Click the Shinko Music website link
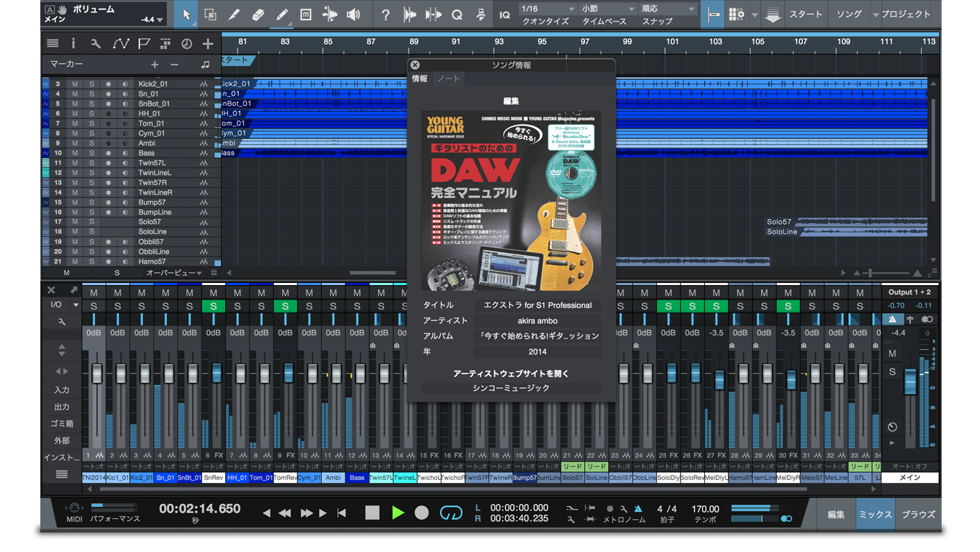The width and height of the screenshot is (980, 552). (511, 388)
